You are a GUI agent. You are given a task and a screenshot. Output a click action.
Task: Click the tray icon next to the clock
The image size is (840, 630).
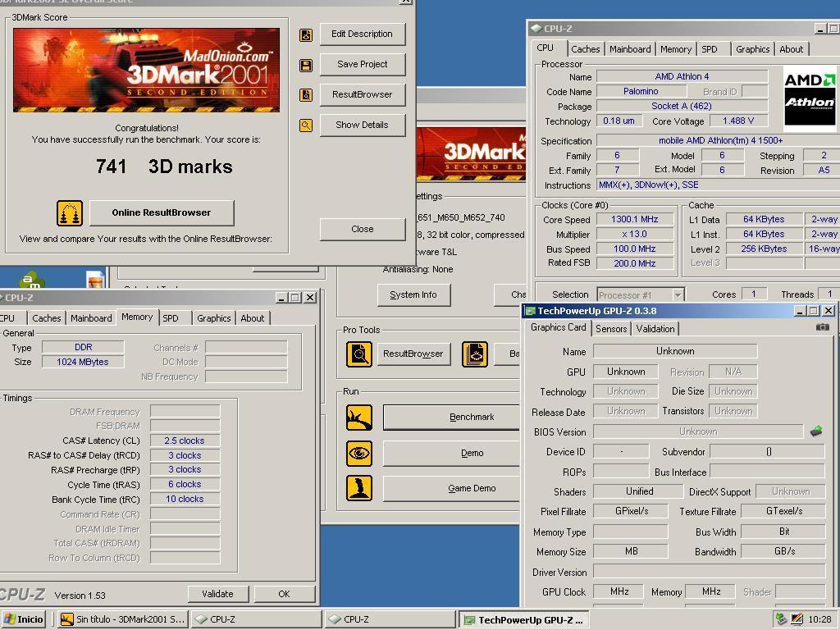[797, 619]
